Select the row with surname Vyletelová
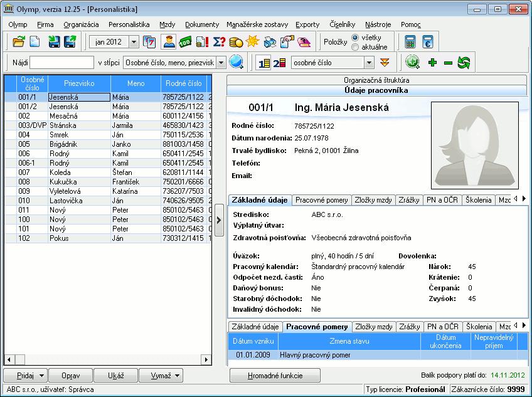The image size is (532, 397). (108, 191)
